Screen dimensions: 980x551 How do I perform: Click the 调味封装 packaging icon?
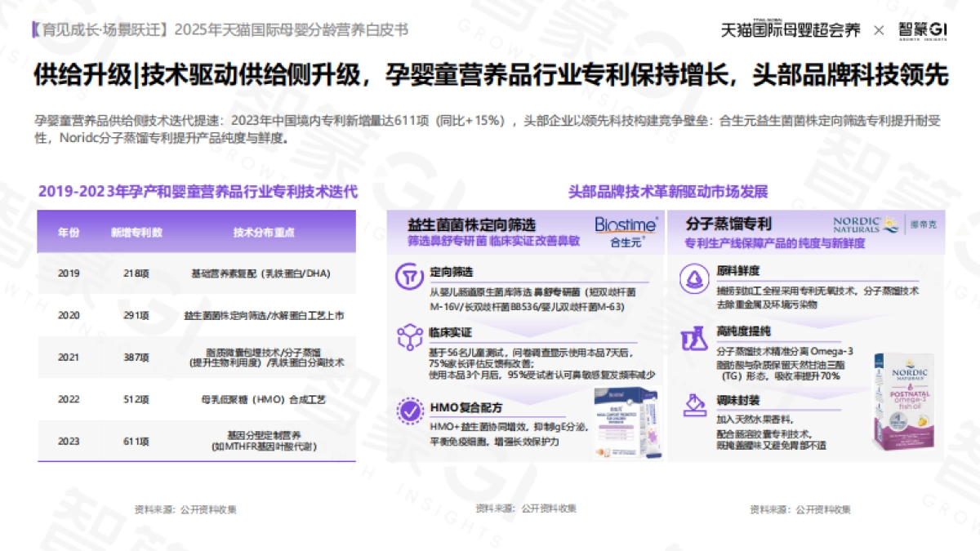point(695,405)
